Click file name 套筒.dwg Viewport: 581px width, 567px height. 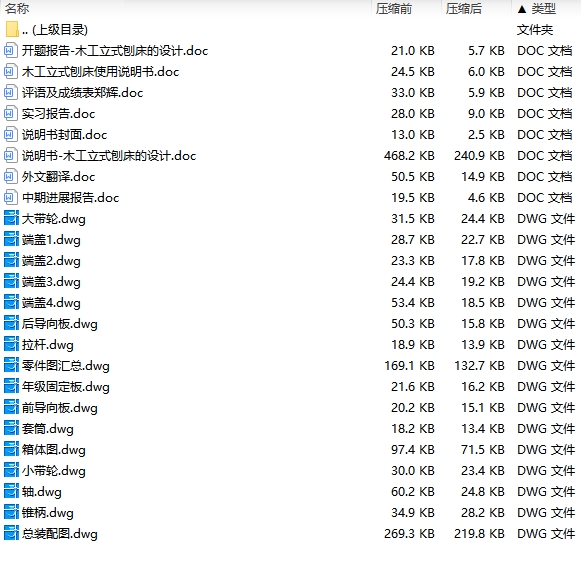pos(47,429)
